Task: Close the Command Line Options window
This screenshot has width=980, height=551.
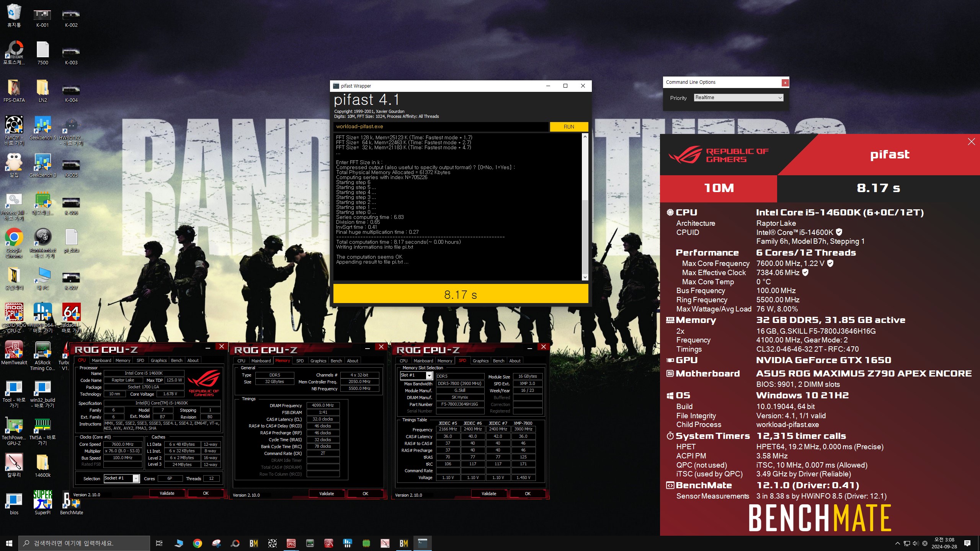Action: coord(785,82)
